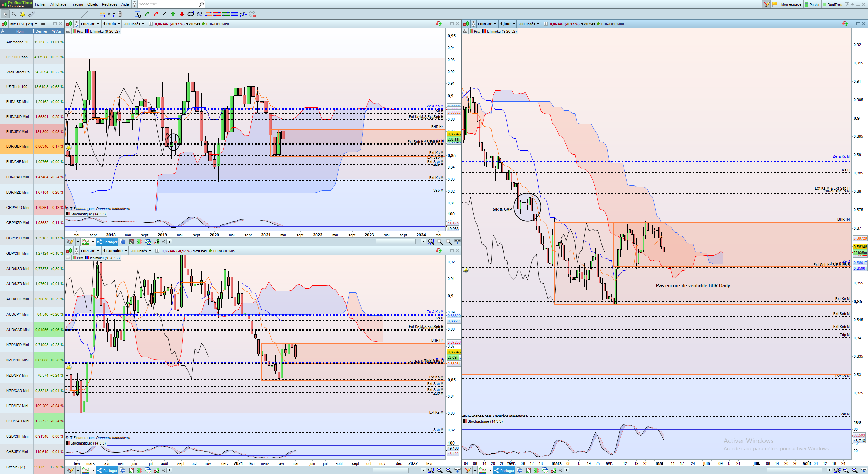Viewport: 868px width, 474px height.
Task: Toggle Ichimoku indicator label on daily chart
Action: [502, 31]
